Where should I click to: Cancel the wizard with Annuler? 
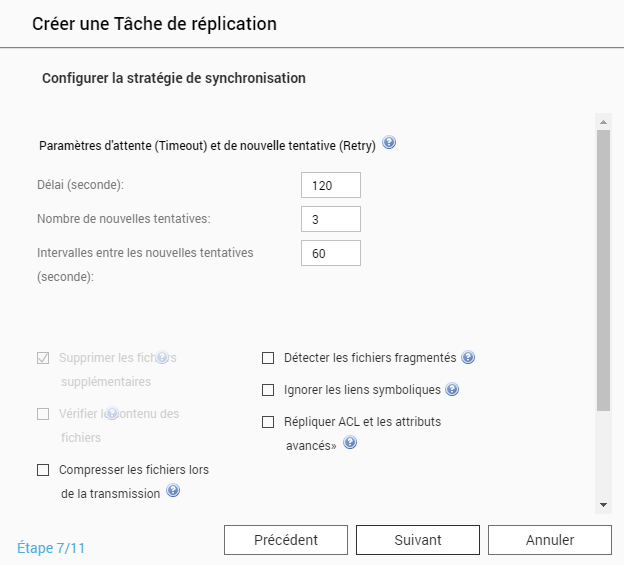click(550, 540)
